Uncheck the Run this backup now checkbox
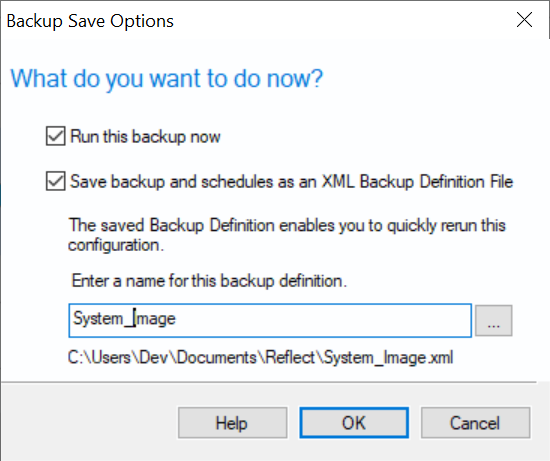Screen dimensions: 550x461 [x=55, y=136]
